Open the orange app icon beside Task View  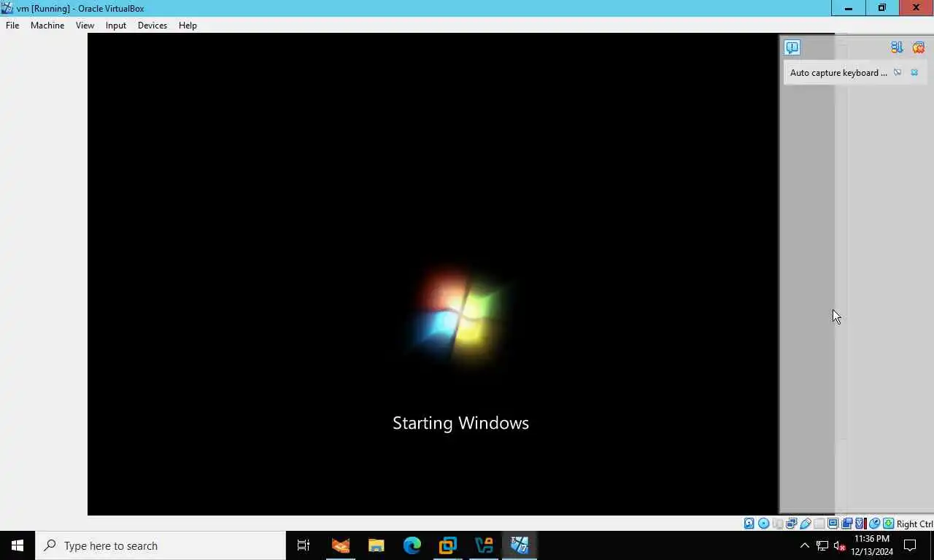(x=341, y=545)
